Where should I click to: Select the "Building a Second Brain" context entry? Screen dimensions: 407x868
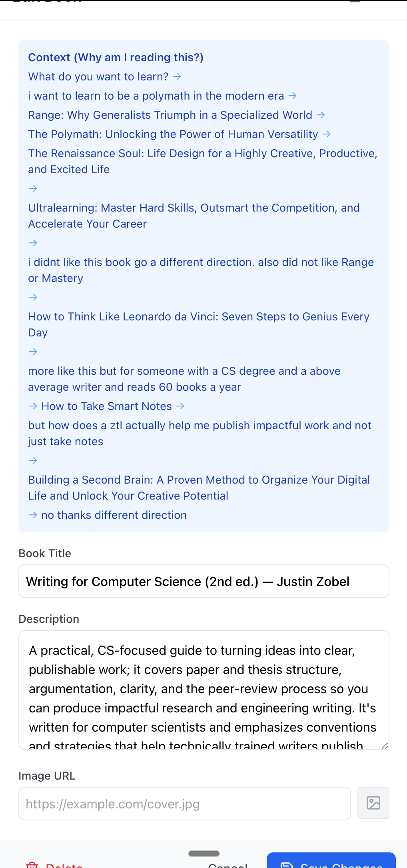pyautogui.click(x=199, y=488)
